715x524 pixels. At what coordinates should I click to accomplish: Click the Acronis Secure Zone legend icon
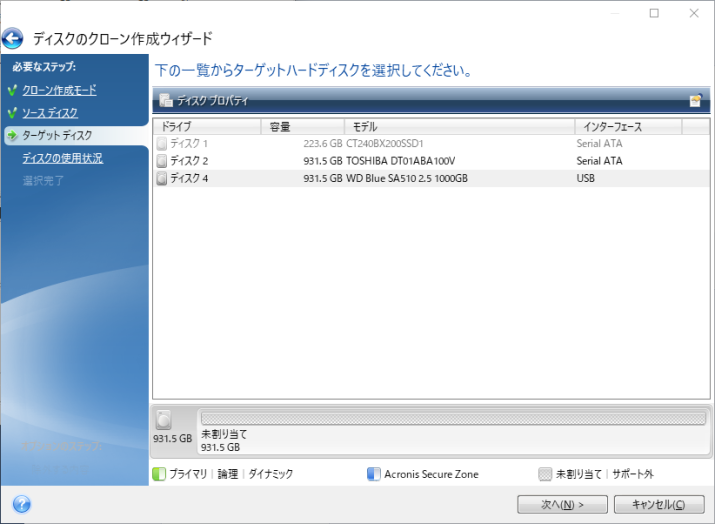tap(374, 474)
